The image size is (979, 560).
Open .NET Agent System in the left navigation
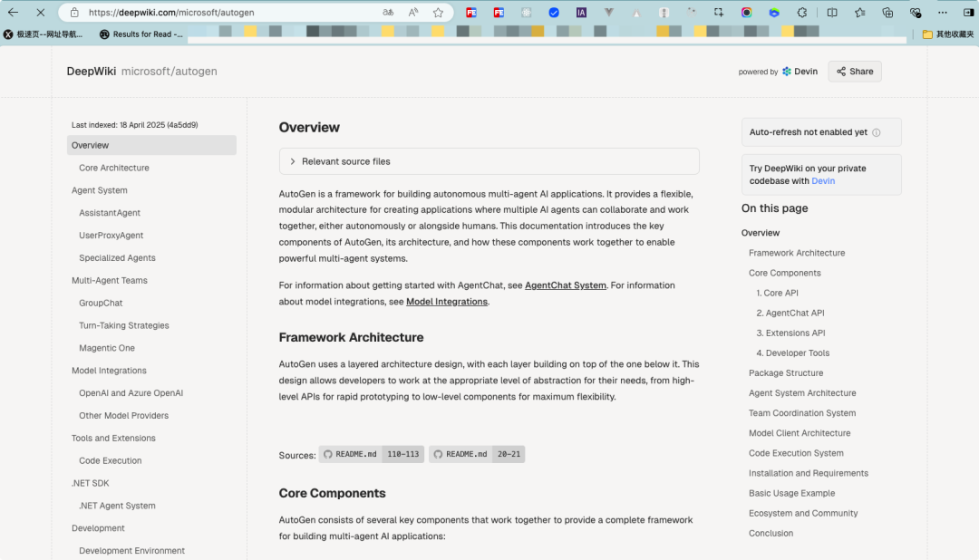(x=117, y=506)
